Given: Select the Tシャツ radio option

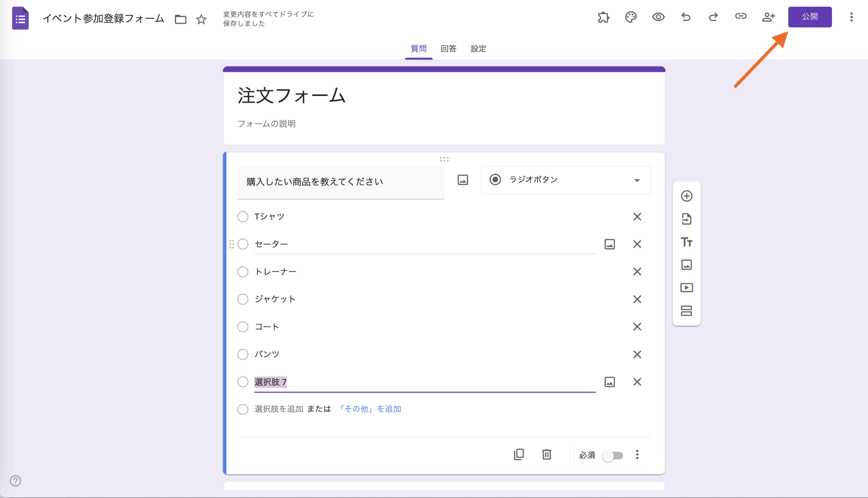Looking at the screenshot, I should click(x=243, y=217).
